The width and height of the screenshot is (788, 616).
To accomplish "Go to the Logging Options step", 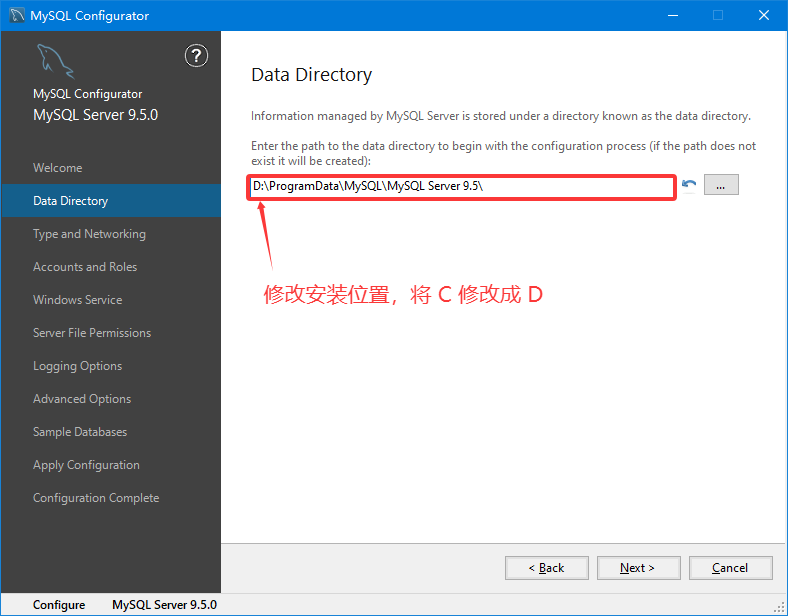I will coord(111,366).
